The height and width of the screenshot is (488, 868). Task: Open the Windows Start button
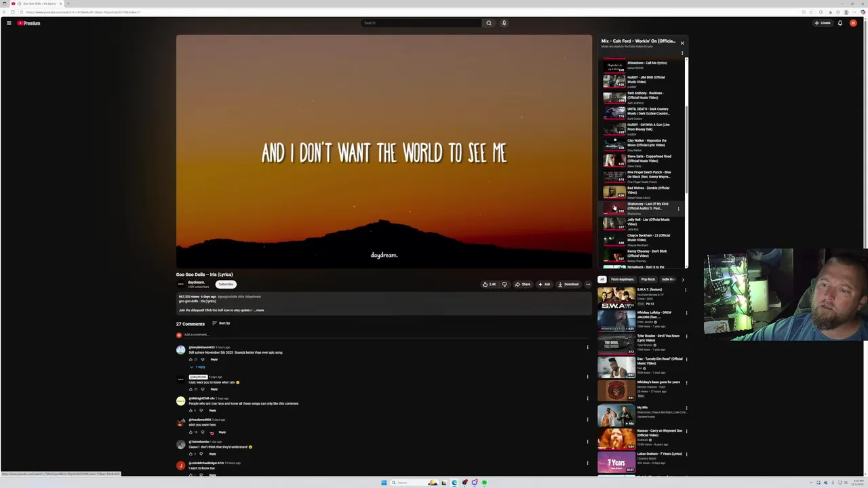coord(383,483)
